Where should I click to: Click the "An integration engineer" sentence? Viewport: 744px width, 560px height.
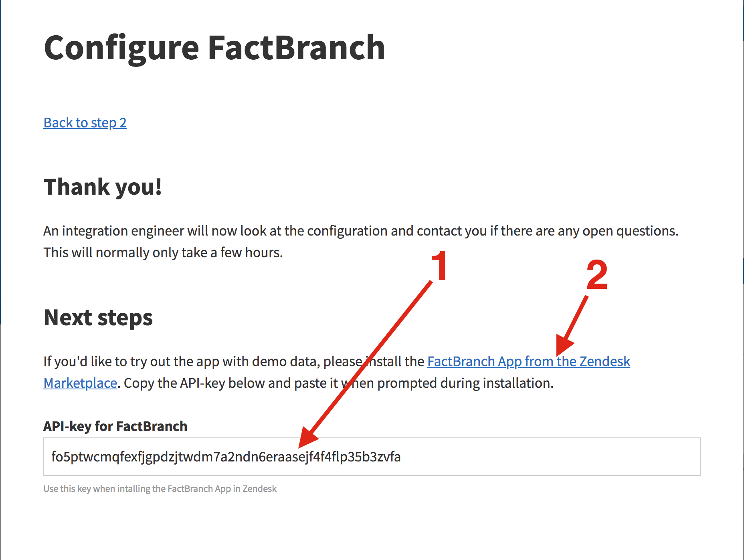(361, 231)
